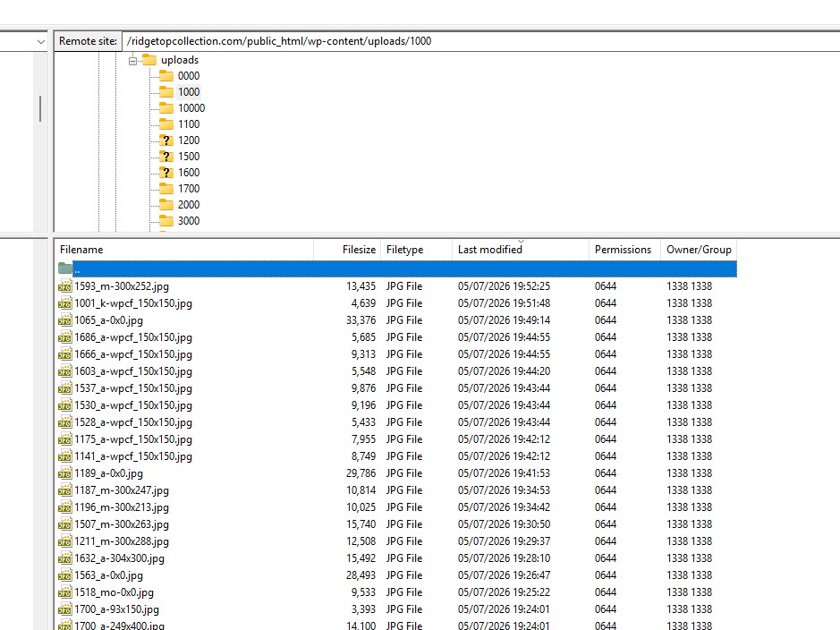Click the 1000 folder icon
The width and height of the screenshot is (840, 630).
(x=166, y=92)
